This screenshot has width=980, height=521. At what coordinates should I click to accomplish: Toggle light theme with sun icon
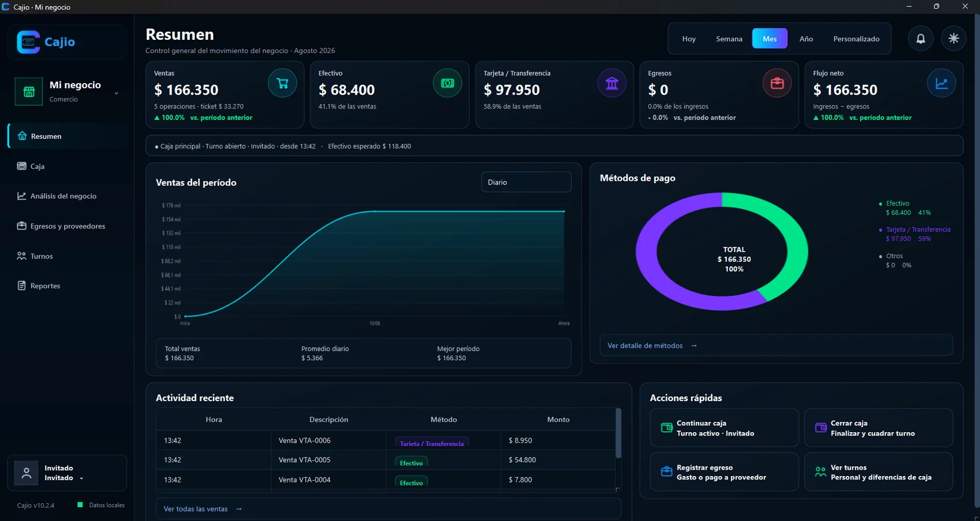[x=953, y=39]
